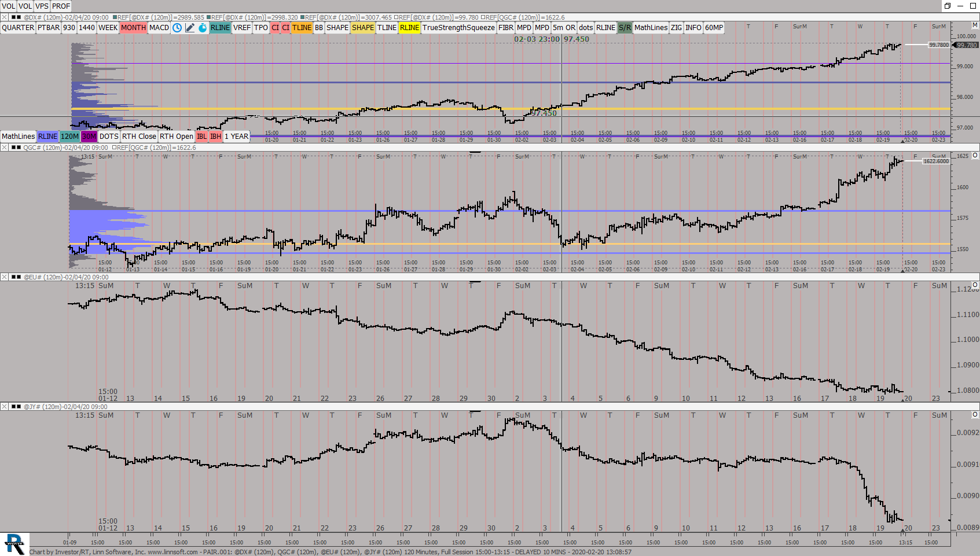Click the PTBAR button
The image size is (980, 556).
(49, 28)
